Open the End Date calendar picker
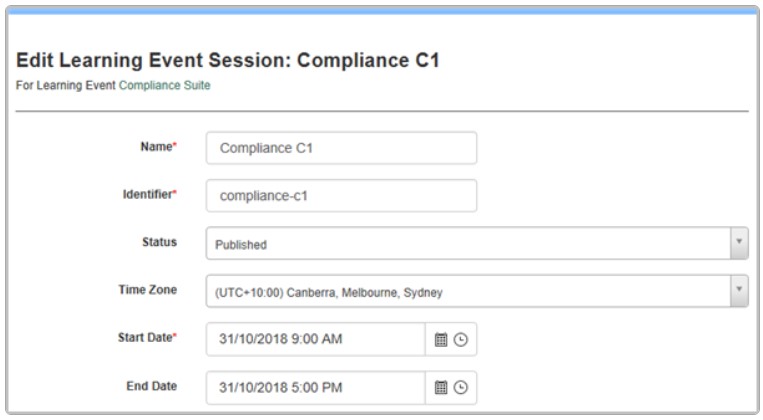The image size is (763, 420). [x=441, y=387]
